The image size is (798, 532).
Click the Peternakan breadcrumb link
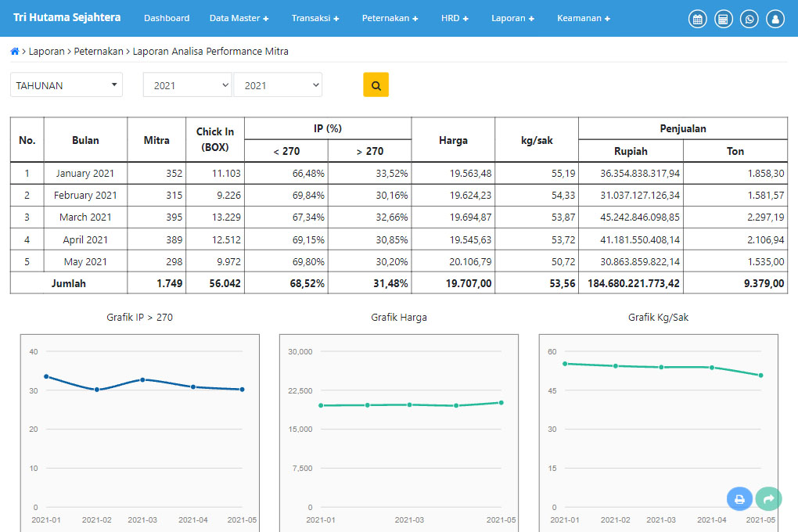point(99,52)
